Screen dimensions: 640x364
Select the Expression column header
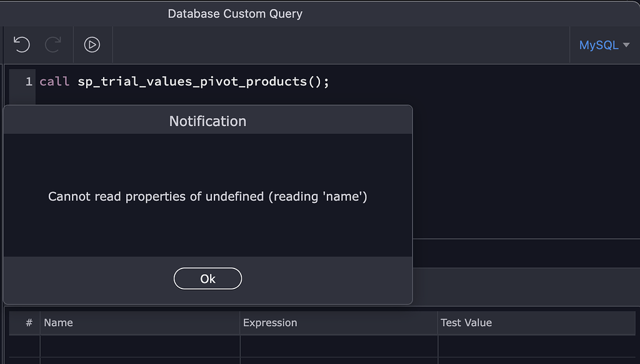tap(271, 323)
